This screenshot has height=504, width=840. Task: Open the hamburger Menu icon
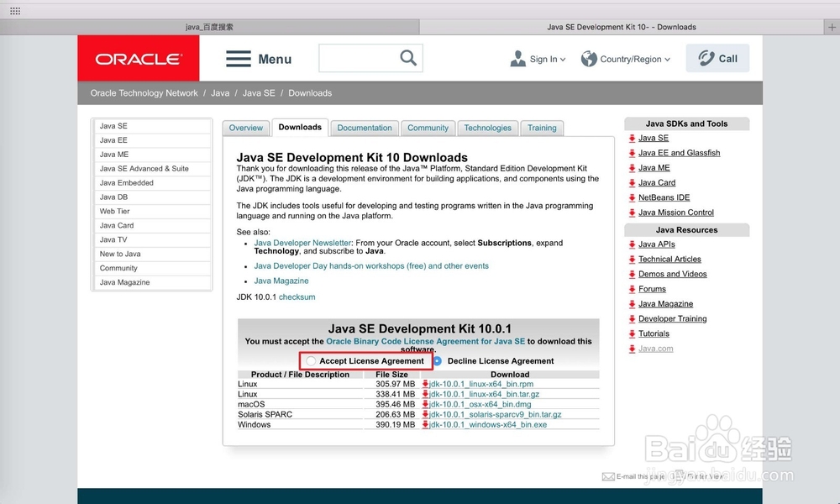point(239,59)
